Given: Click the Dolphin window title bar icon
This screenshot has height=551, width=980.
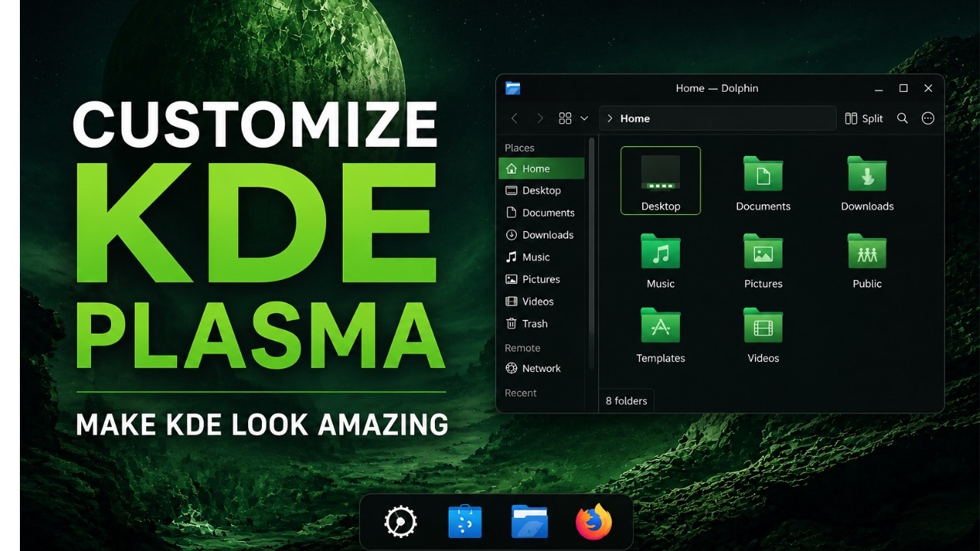Looking at the screenshot, I should click(513, 88).
